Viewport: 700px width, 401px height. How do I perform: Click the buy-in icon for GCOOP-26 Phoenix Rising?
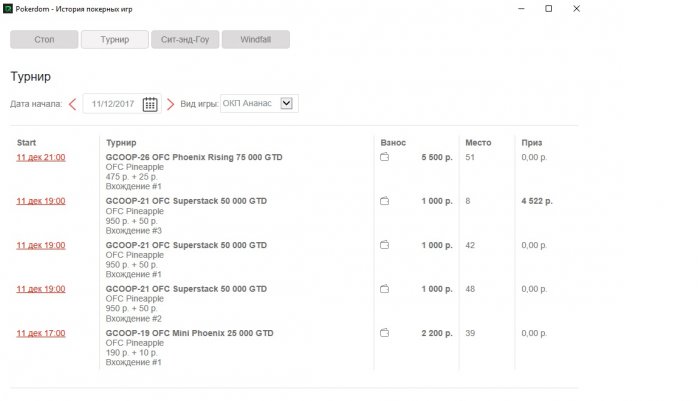(384, 158)
